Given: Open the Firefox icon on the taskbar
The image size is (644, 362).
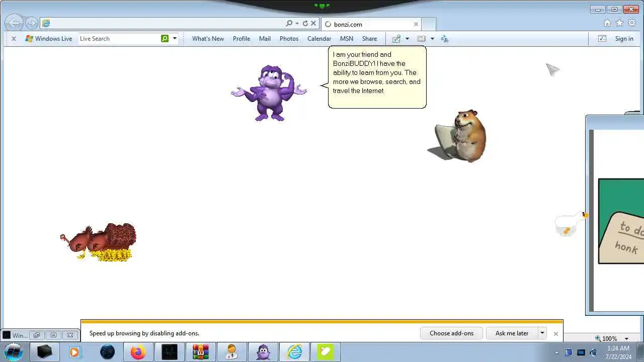Looking at the screenshot, I should (x=137, y=352).
